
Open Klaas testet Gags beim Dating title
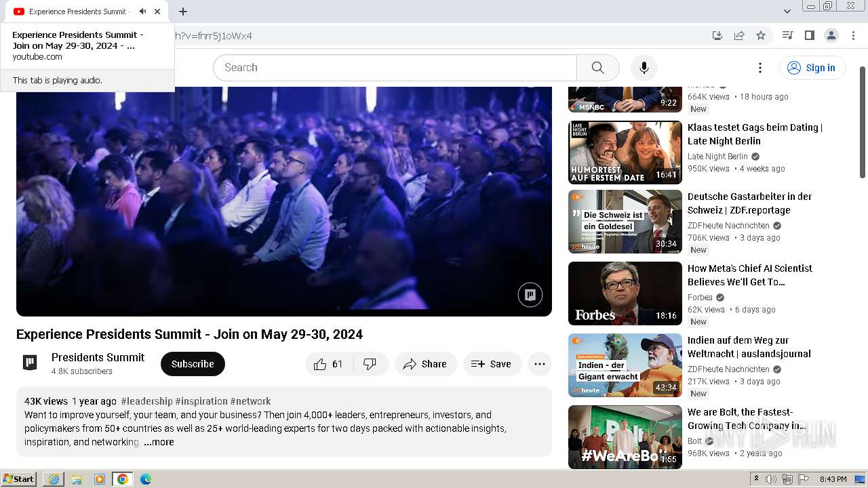[755, 134]
